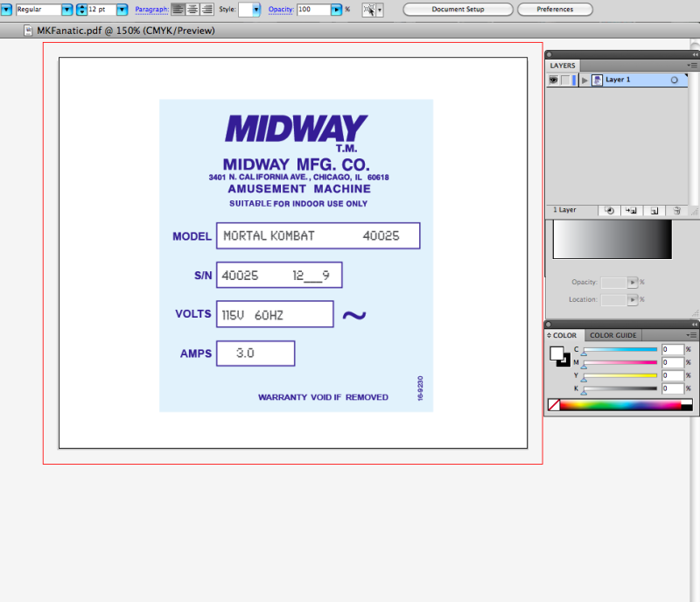Screen dimensions: 700x602
Task: Click the Layer 1 thumbnail
Action: 597,80
